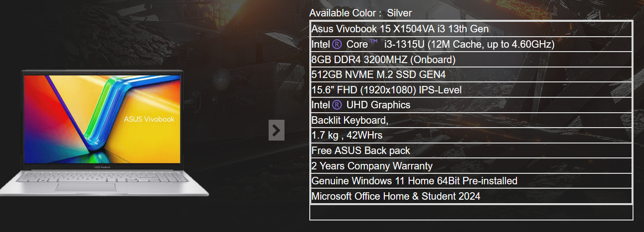Click the registered symbol next to Intel Core
Viewport: 644px width, 232px height.
point(337,45)
